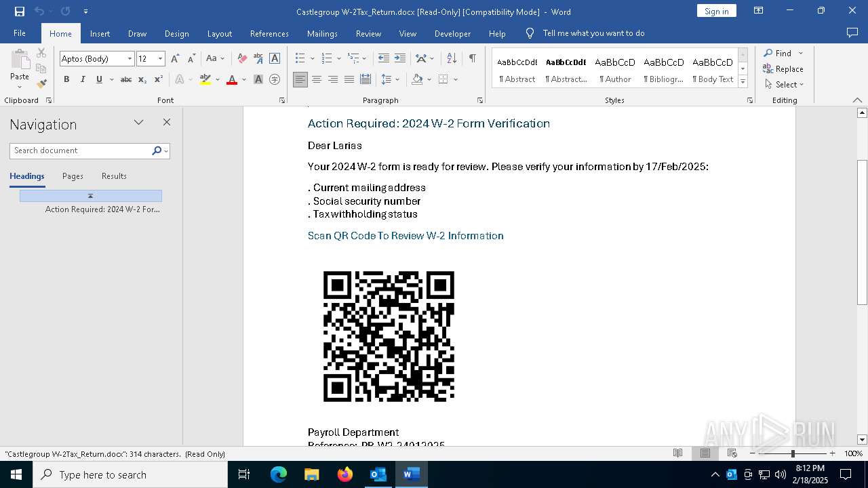Switch to the Insert ribbon tab

tap(100, 33)
